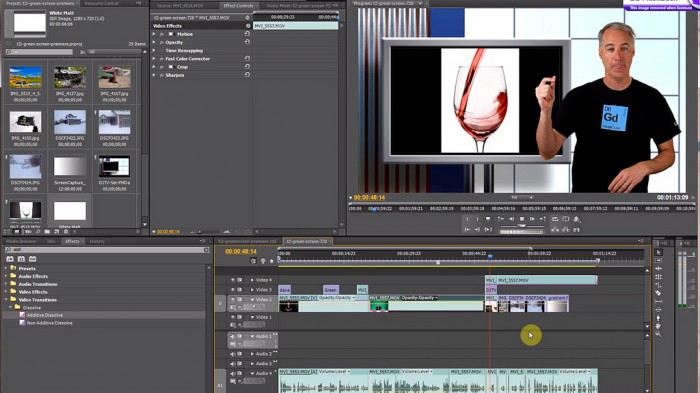This screenshot has height=393, width=700.
Task: Switch to the History tab
Action: pos(97,241)
